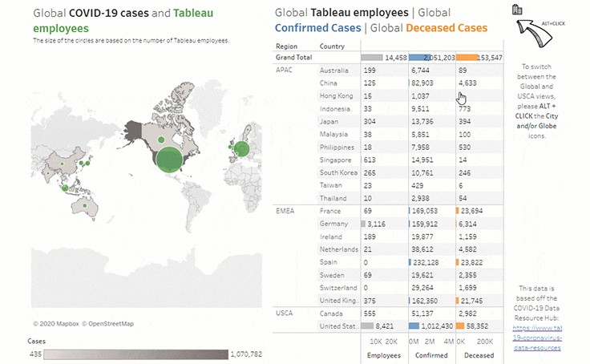Click the Deceased axis title
Viewport: 590px width, 364px height.
click(479, 353)
